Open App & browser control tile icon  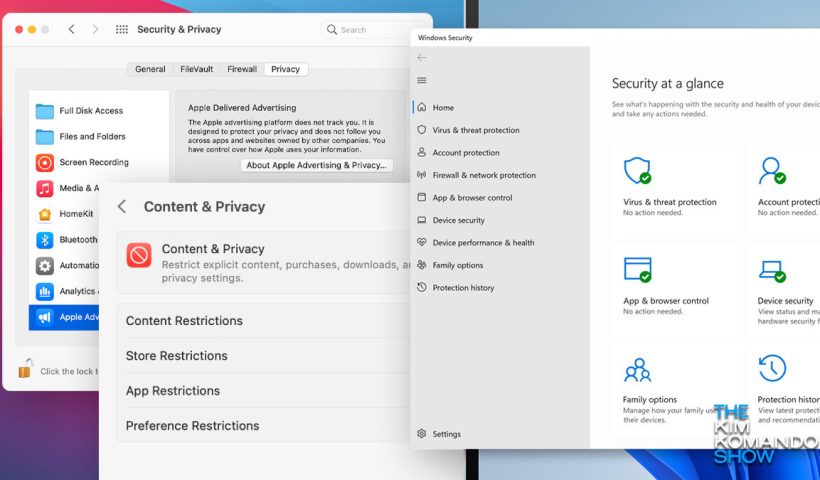pos(637,269)
